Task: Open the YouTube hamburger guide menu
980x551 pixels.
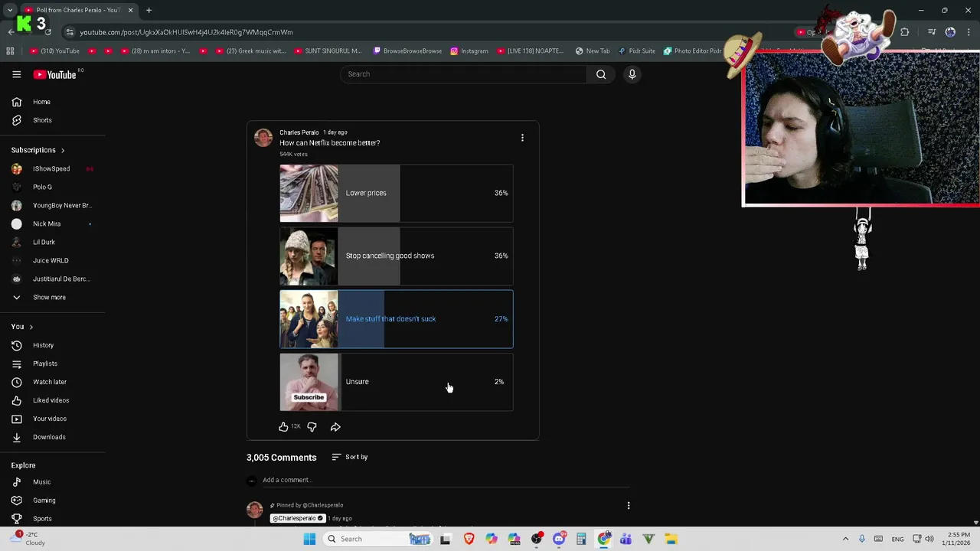Action: [x=16, y=74]
